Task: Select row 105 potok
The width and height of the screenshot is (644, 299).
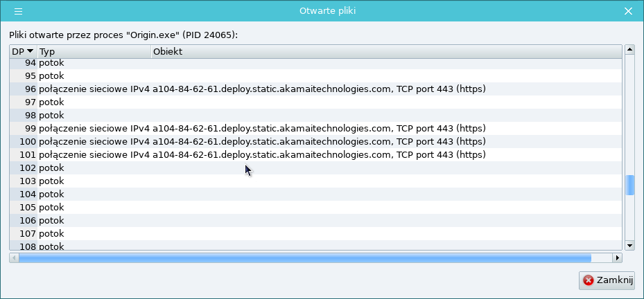Action: (x=316, y=207)
